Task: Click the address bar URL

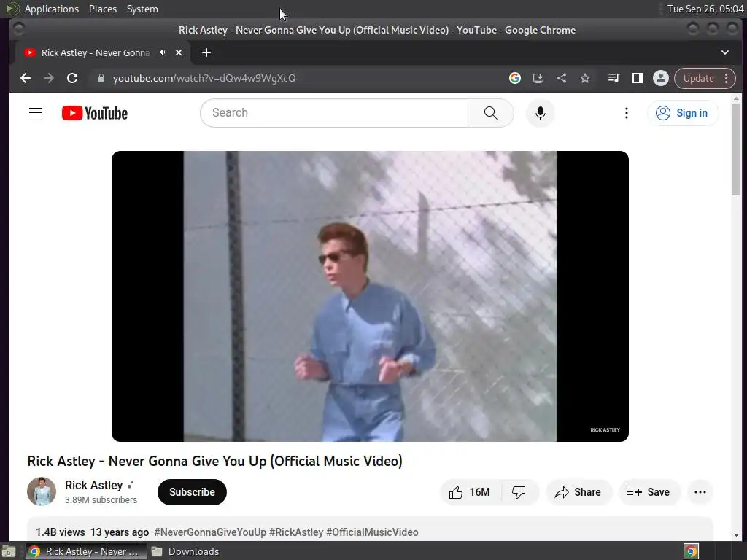Action: (204, 78)
